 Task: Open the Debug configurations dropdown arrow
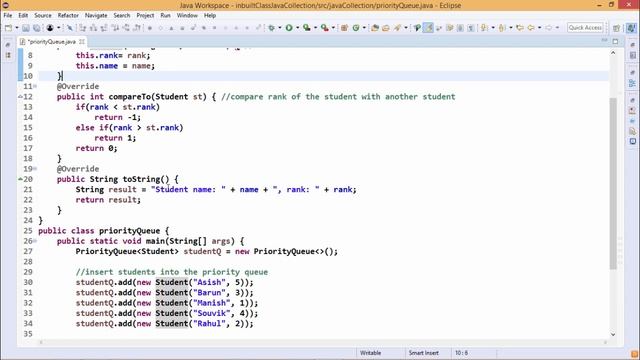click(280, 28)
